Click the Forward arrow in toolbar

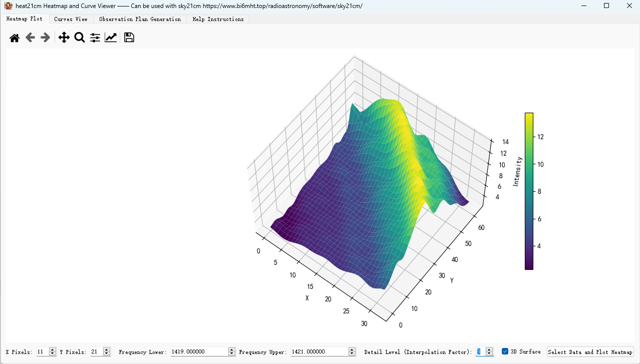pyautogui.click(x=46, y=38)
